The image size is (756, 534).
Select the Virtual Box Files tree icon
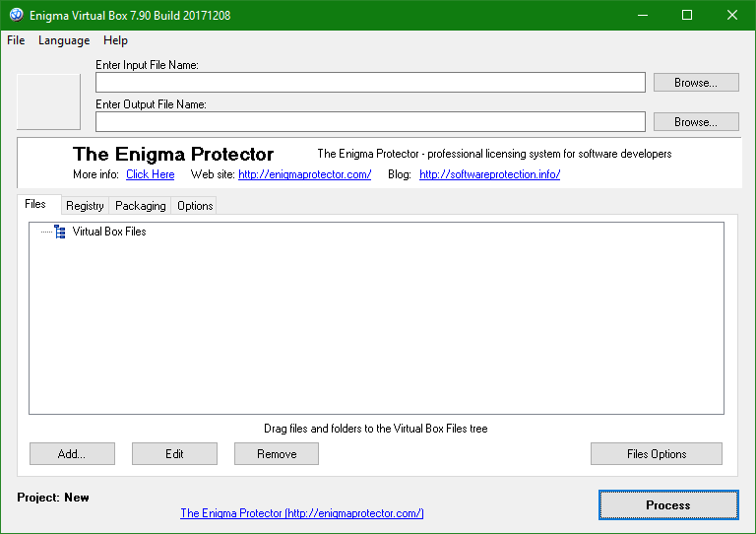coord(60,232)
